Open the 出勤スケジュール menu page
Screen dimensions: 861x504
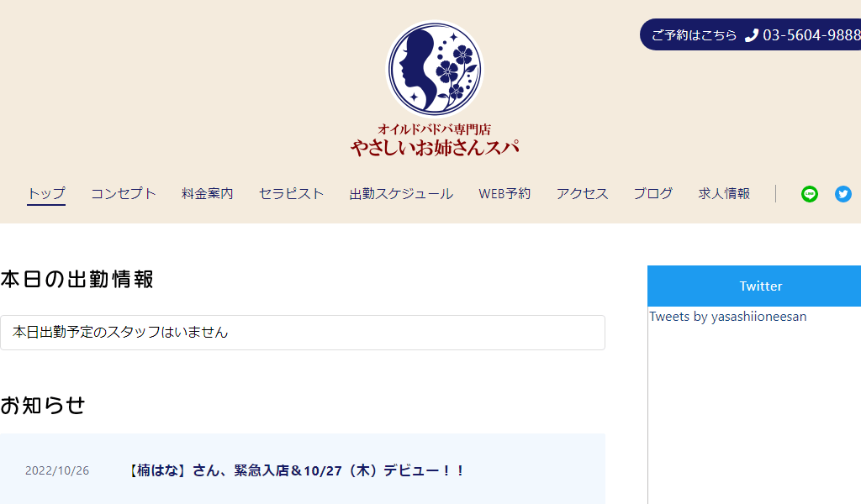click(401, 193)
